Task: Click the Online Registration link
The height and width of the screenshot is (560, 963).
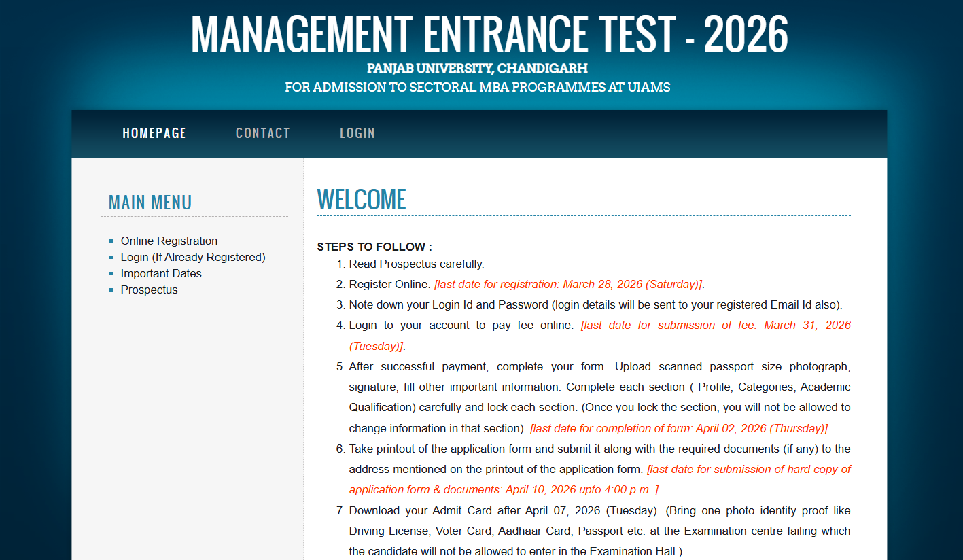Action: point(169,241)
